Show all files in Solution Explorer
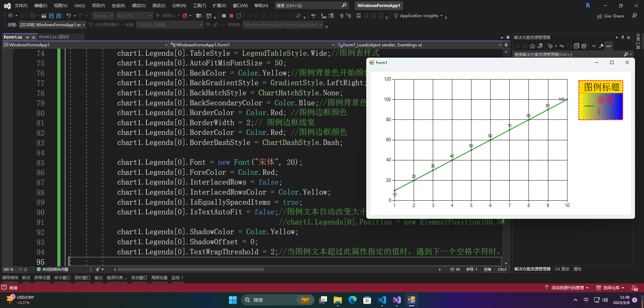Image resolution: width=644 pixels, height=308 pixels. (x=584, y=46)
